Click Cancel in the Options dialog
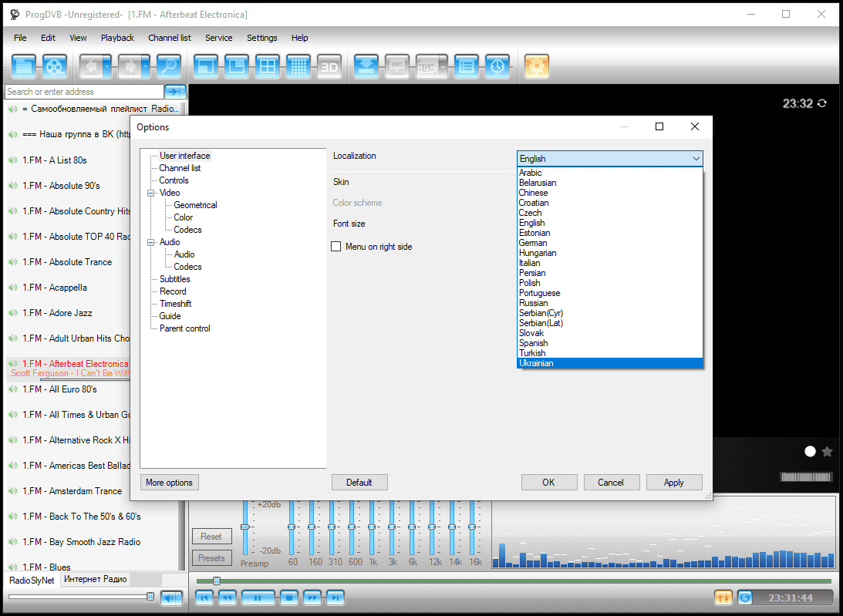The width and height of the screenshot is (843, 616). 612,483
